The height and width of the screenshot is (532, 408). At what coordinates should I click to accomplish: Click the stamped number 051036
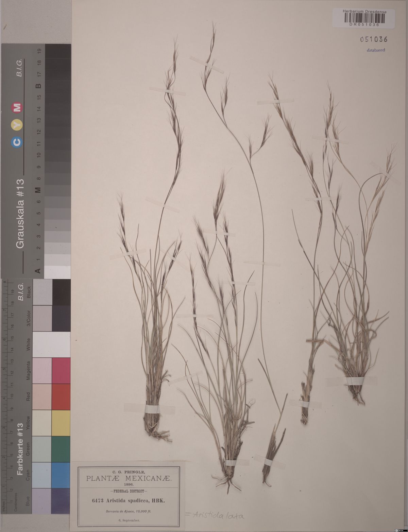pos(374,39)
